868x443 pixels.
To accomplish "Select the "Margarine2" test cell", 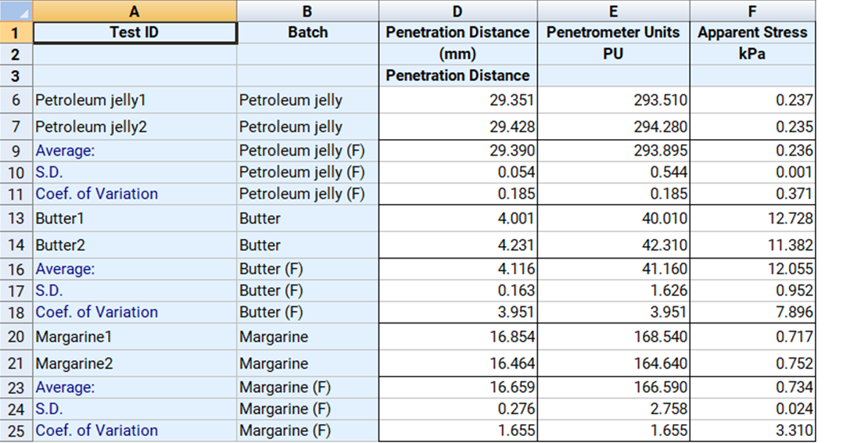I will point(135,363).
